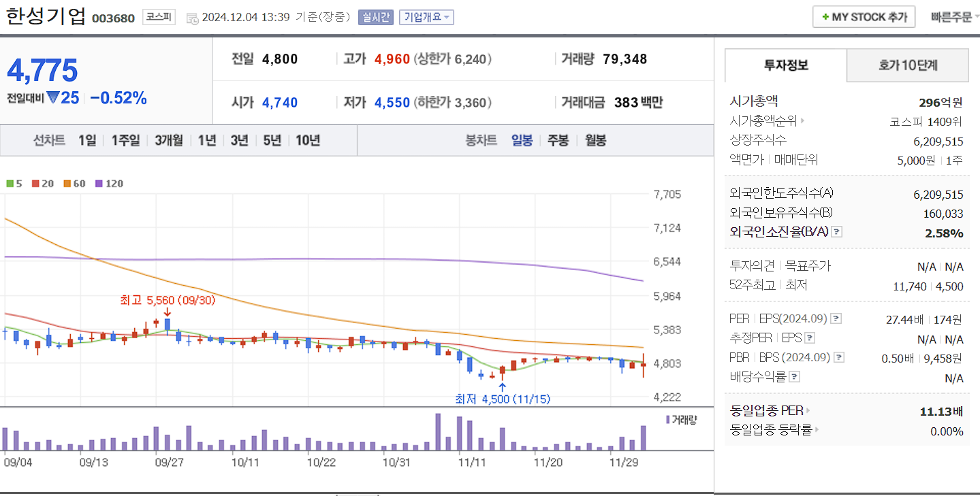Screen dimensions: 980x496
Task: Open the 배당수익률 question mark icon
Action: (794, 376)
